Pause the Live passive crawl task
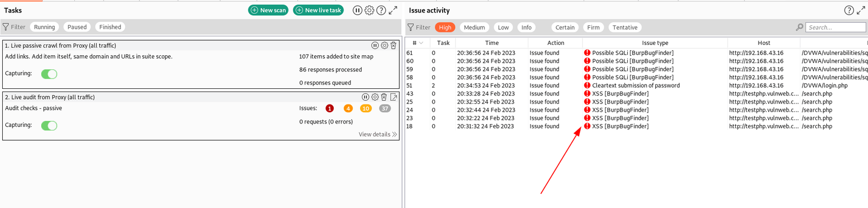 tap(375, 45)
